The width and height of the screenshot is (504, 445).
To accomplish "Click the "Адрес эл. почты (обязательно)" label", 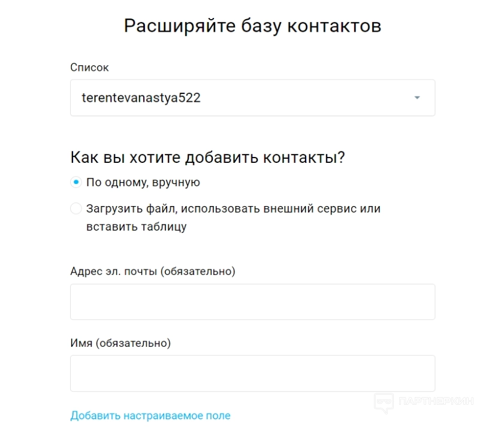I will [153, 271].
